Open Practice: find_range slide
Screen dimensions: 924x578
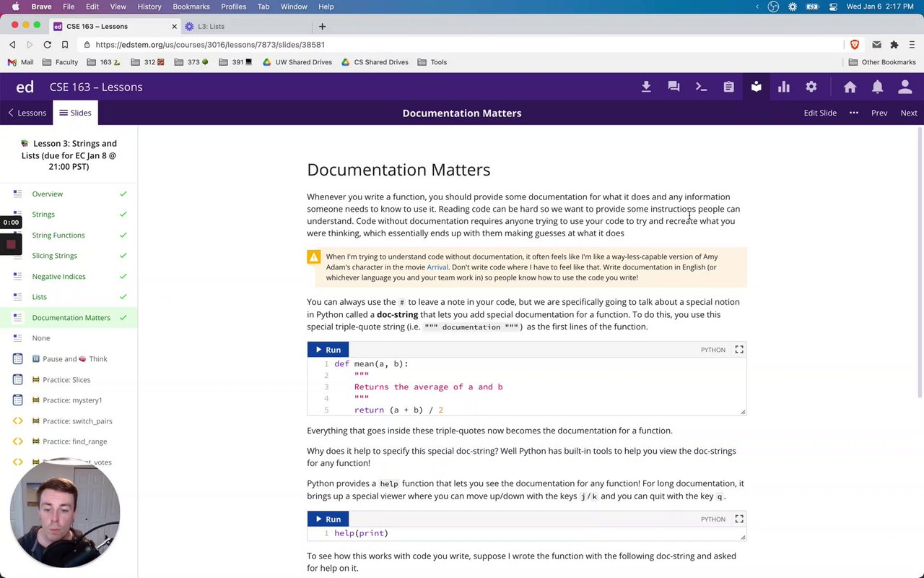69,441
